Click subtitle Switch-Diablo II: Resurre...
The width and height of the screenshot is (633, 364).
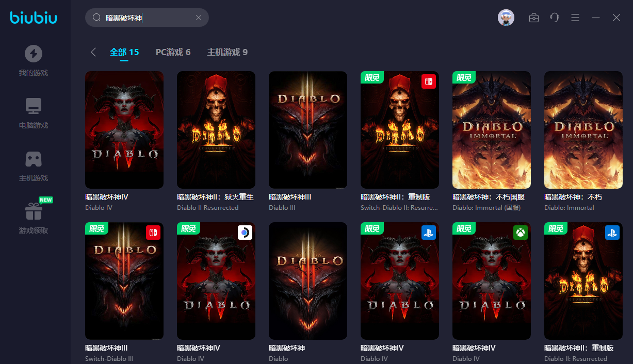point(399,208)
